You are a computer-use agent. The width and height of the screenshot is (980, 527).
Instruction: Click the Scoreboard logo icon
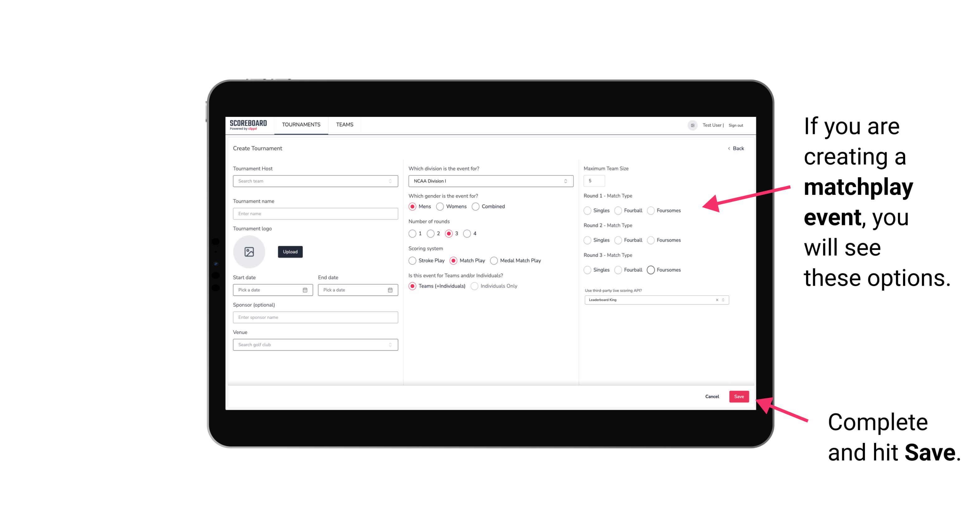coord(249,125)
